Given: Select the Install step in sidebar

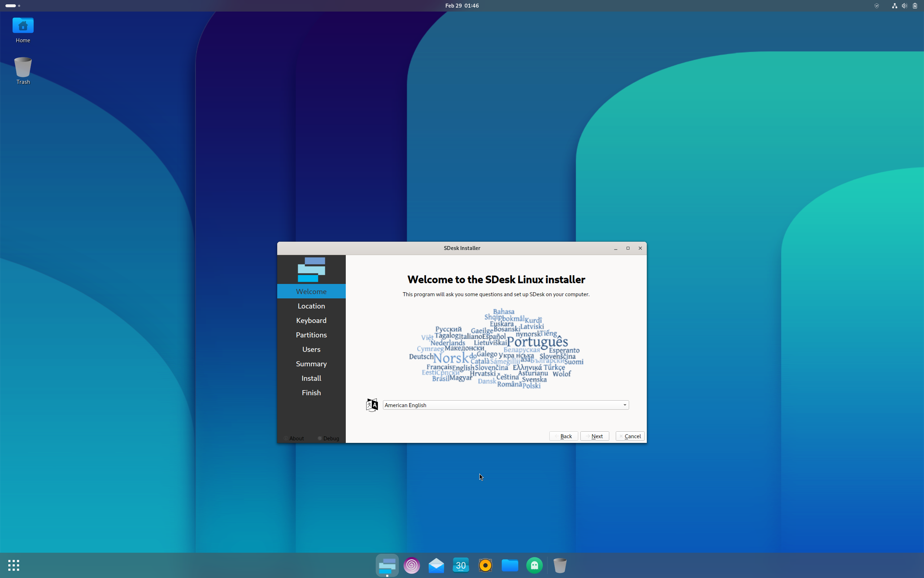Looking at the screenshot, I should pyautogui.click(x=311, y=378).
